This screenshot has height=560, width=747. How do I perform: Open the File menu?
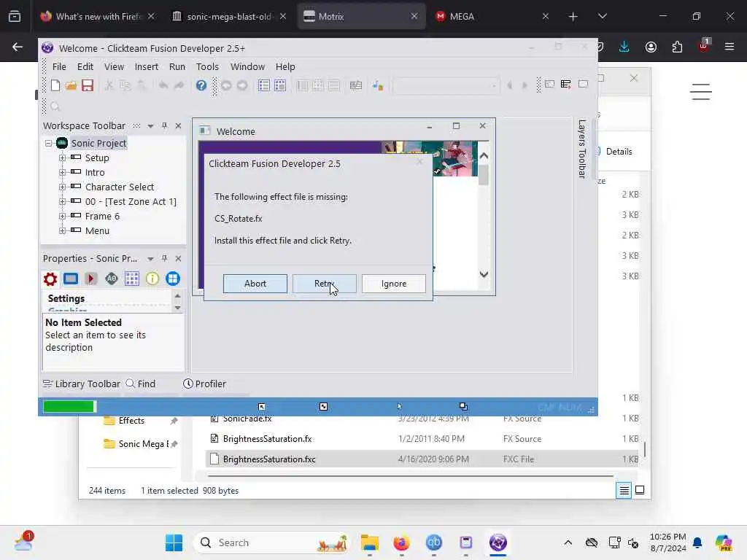(x=59, y=66)
